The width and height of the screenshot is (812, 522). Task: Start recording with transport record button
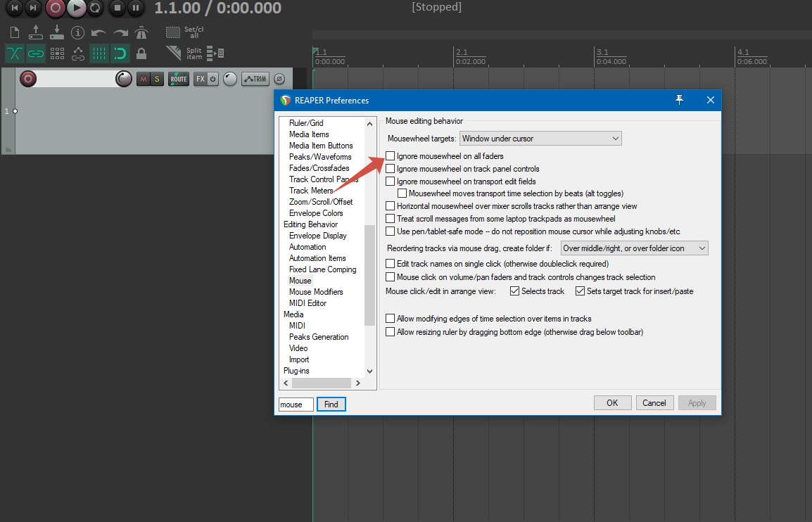tap(55, 7)
